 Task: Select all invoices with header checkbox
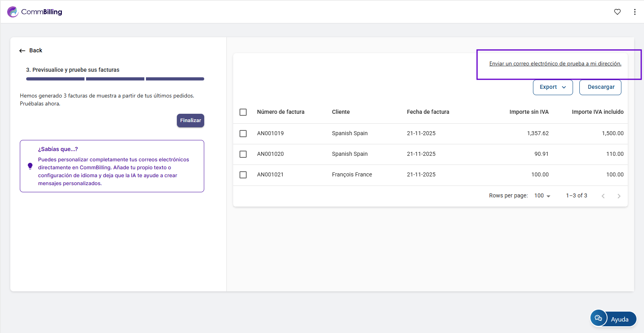click(x=243, y=112)
